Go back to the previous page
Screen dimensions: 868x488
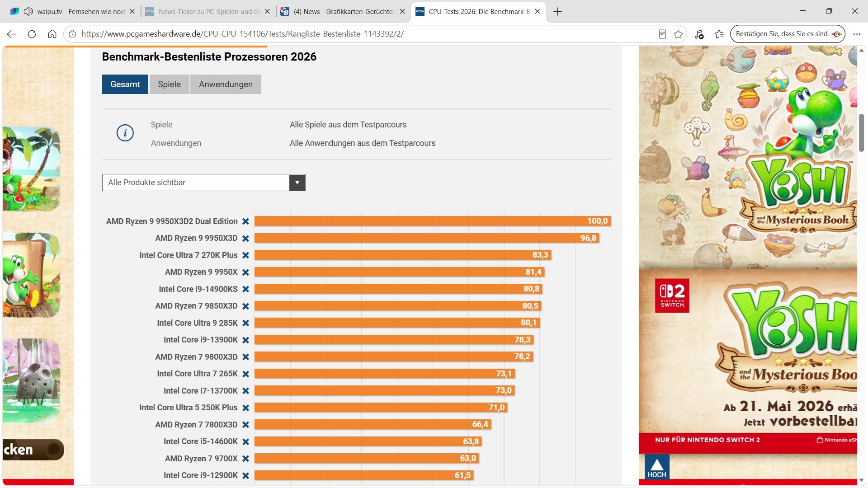[x=12, y=34]
